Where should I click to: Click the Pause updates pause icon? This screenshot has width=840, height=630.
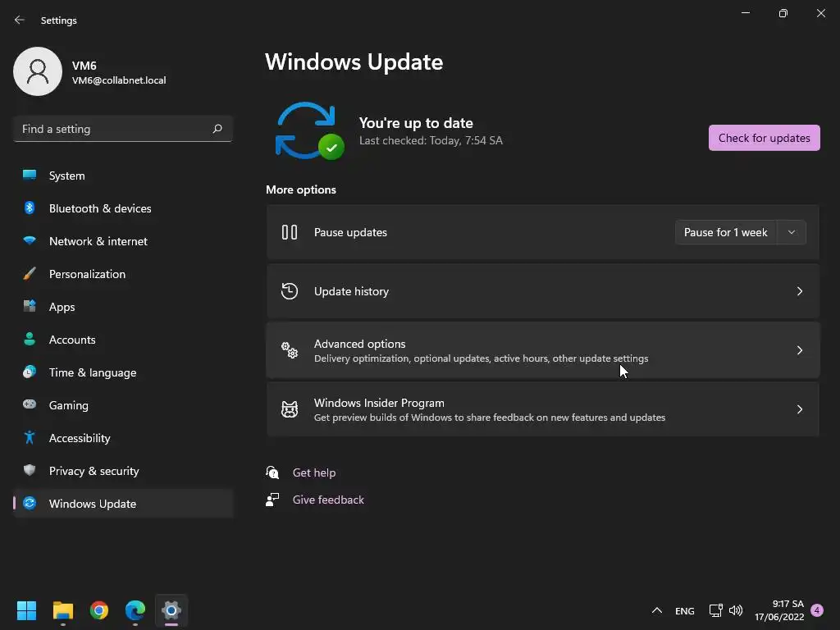click(x=290, y=232)
